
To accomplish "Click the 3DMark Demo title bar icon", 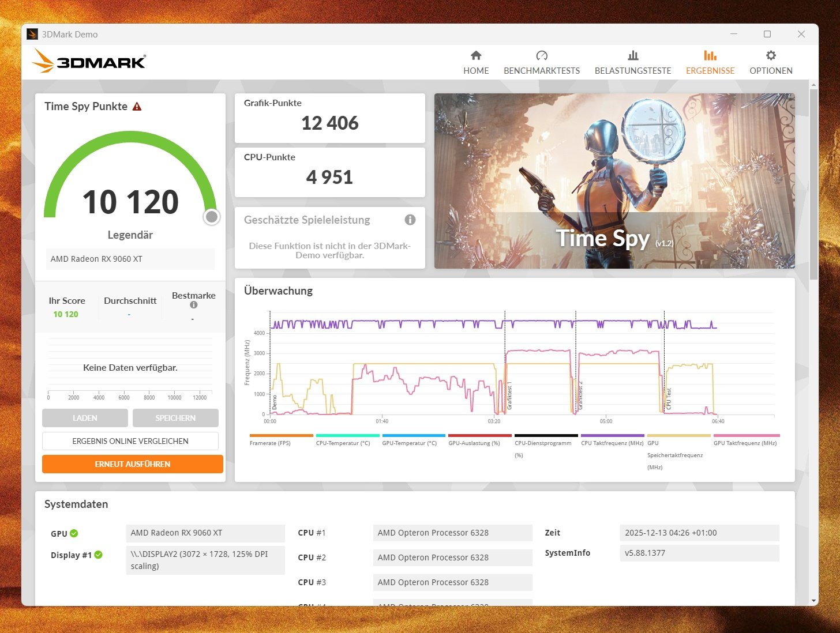I will [32, 34].
